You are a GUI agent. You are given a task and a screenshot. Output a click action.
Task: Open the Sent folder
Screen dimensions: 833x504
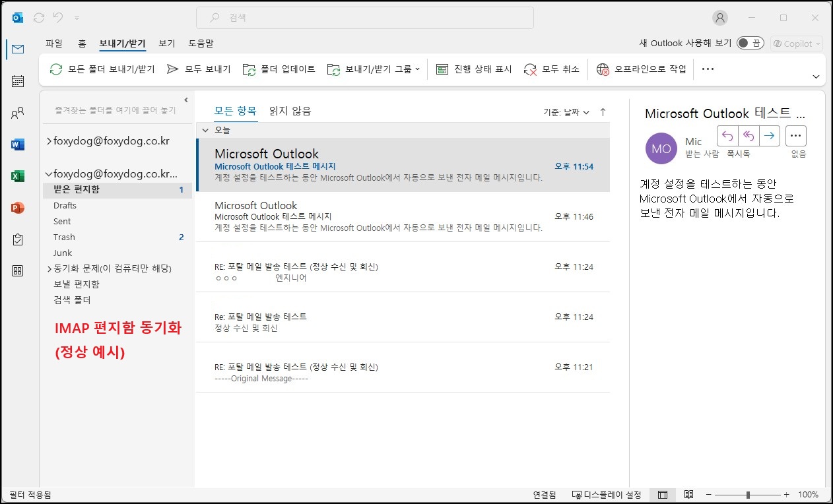coord(62,222)
